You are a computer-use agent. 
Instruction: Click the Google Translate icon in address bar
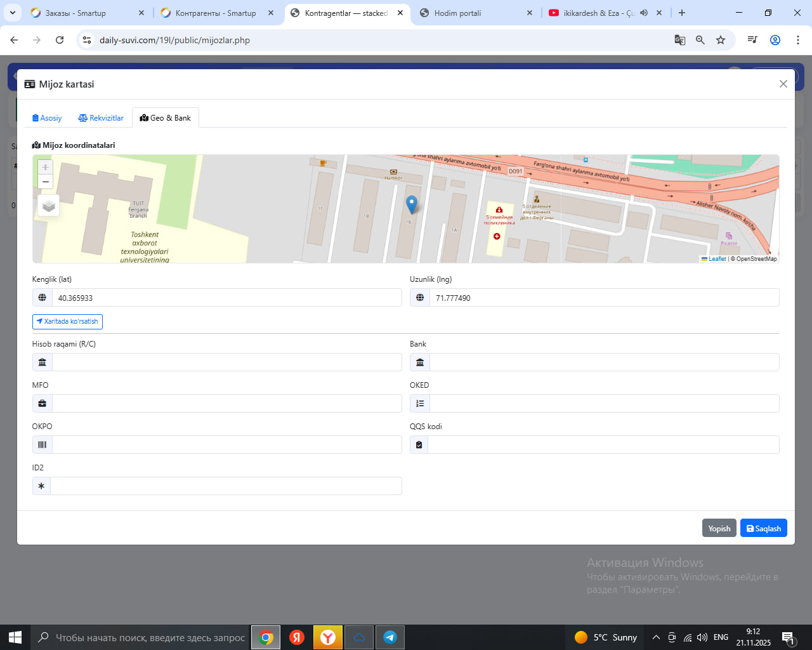(680, 40)
